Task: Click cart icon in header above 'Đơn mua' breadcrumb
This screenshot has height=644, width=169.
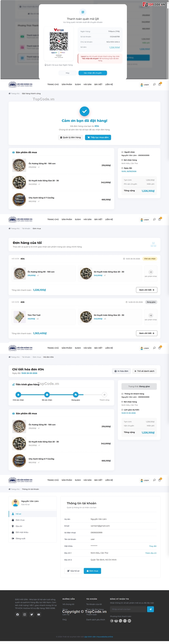Action: pyautogui.click(x=160, y=219)
